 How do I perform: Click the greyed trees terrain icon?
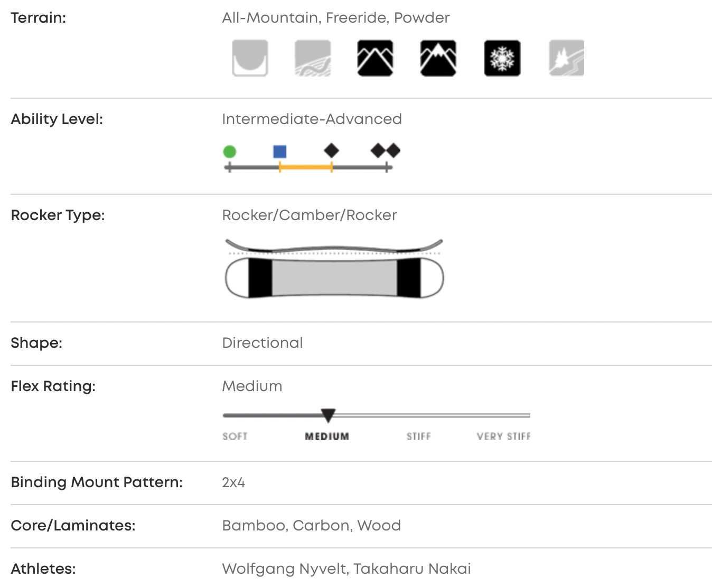[566, 58]
